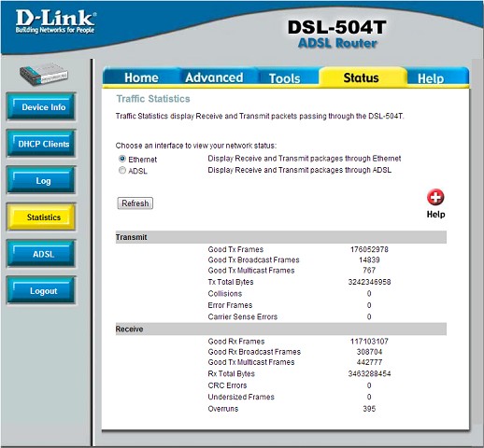Click the Traffic Statistics heading
The height and width of the screenshot is (448, 484).
pos(153,99)
